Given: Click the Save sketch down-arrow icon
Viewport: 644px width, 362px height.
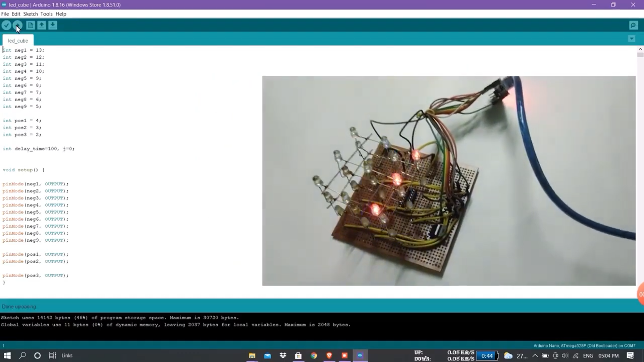Looking at the screenshot, I should [53, 25].
